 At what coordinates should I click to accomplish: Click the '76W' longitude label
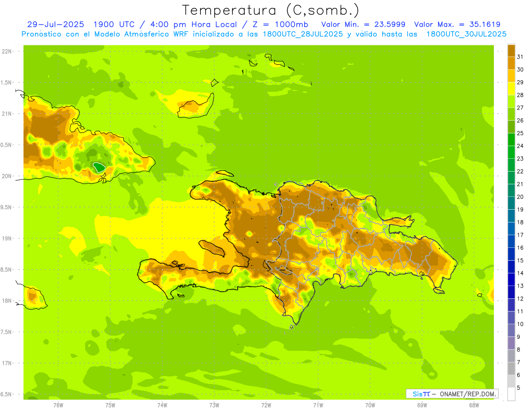(58, 405)
